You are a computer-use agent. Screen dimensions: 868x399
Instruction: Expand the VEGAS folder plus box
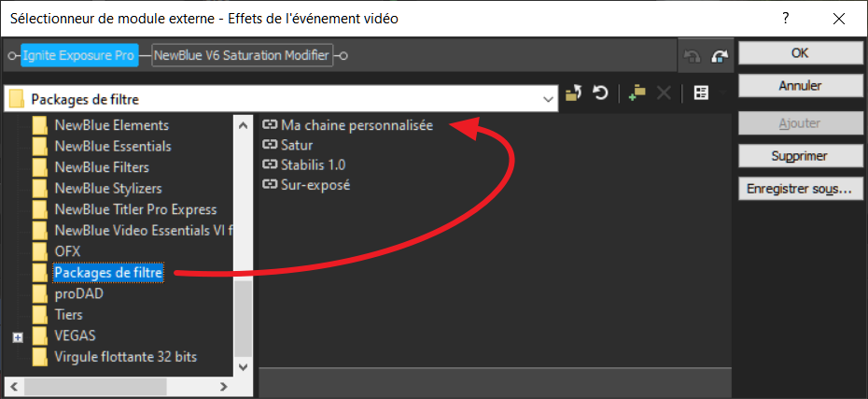pos(18,337)
